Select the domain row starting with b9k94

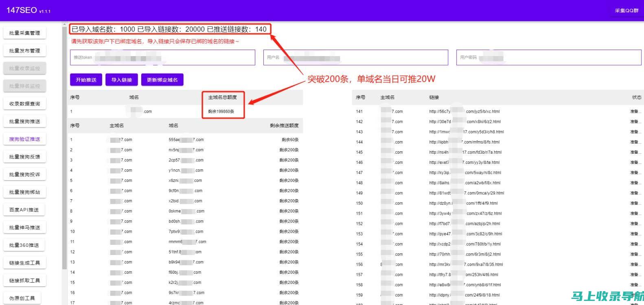pyautogui.click(x=185, y=262)
